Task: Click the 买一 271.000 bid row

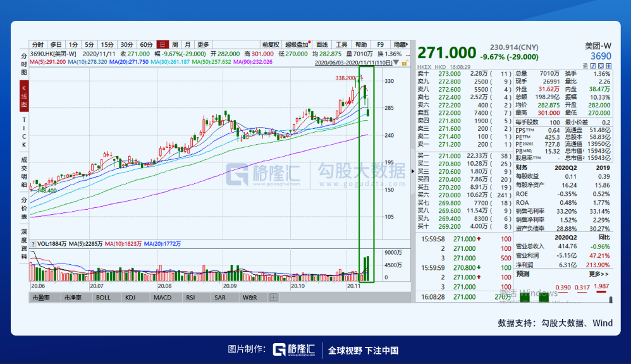Action: (x=464, y=155)
